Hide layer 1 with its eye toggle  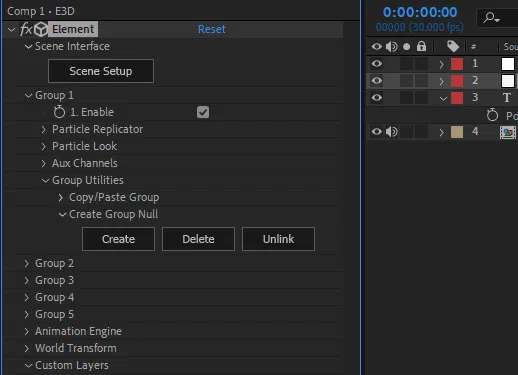377,63
